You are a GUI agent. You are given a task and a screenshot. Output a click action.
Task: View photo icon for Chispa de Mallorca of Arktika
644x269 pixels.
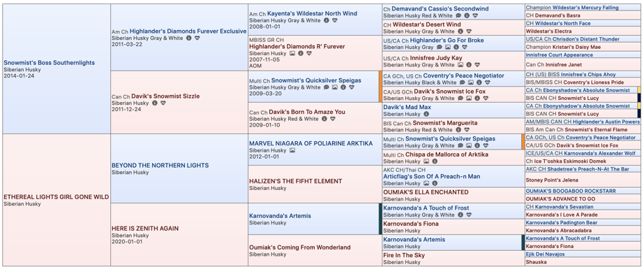pyautogui.click(x=426, y=161)
